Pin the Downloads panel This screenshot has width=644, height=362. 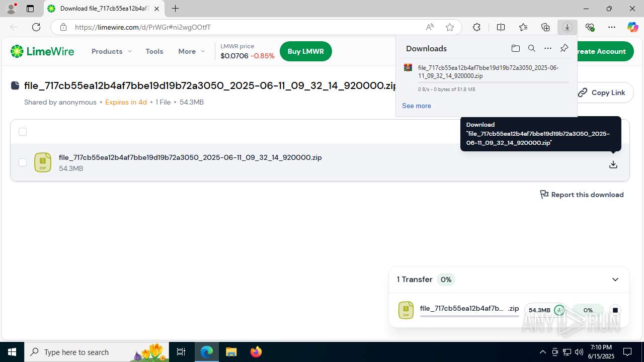coord(564,48)
